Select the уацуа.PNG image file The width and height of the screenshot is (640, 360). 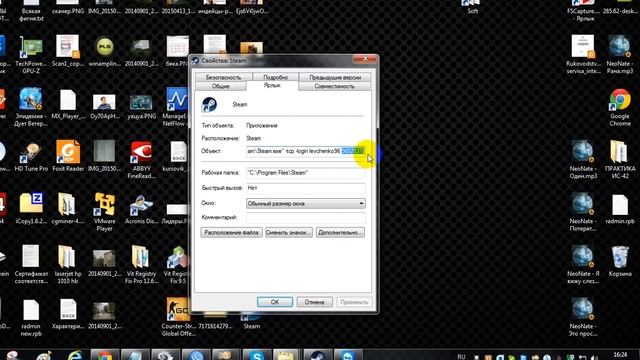141,107
